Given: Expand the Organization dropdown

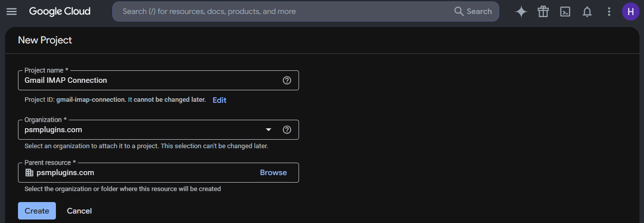Looking at the screenshot, I should (269, 130).
